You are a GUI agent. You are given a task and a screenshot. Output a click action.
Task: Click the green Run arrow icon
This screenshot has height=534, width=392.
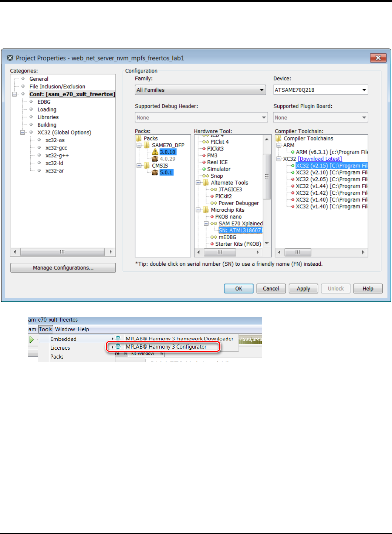(x=31, y=339)
